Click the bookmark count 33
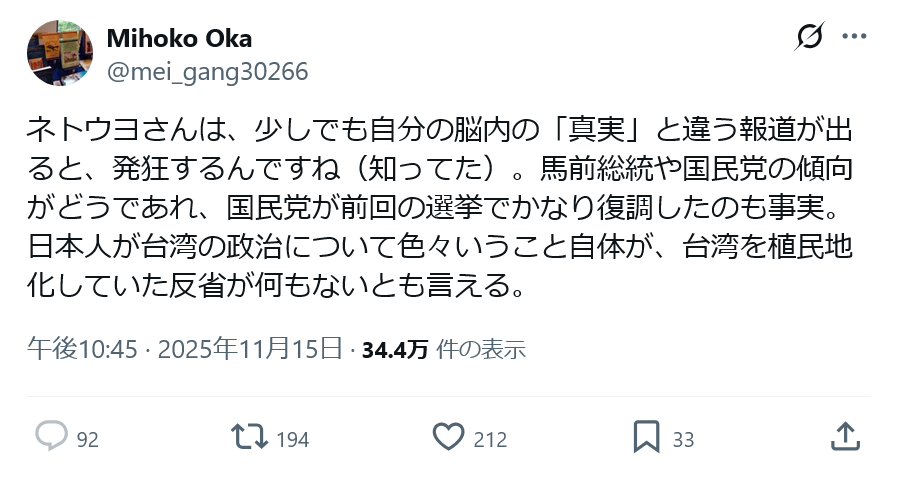 click(683, 439)
